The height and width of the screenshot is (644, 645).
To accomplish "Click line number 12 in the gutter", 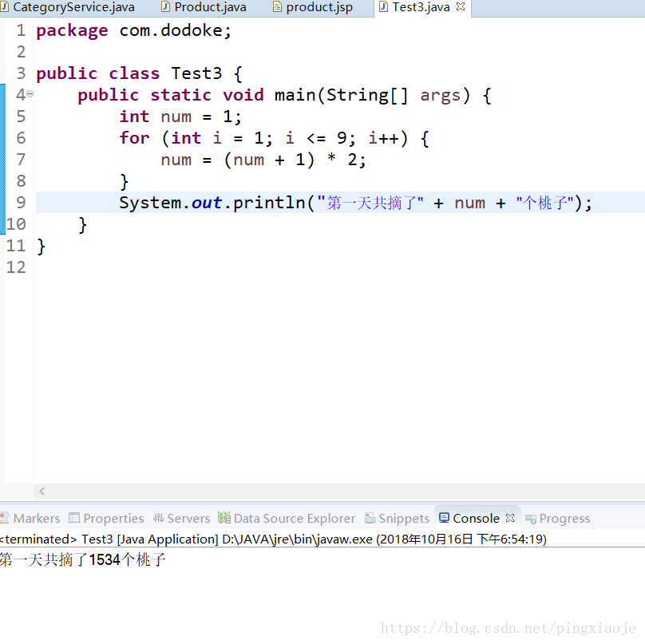I will pyautogui.click(x=16, y=267).
